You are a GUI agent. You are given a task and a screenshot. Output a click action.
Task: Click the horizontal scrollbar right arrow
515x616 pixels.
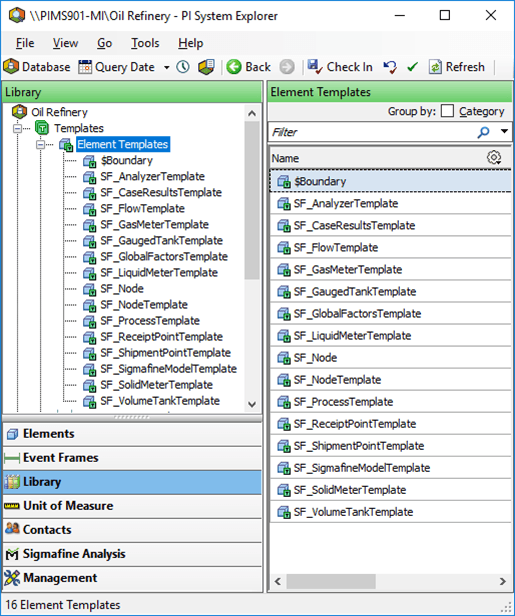(503, 581)
